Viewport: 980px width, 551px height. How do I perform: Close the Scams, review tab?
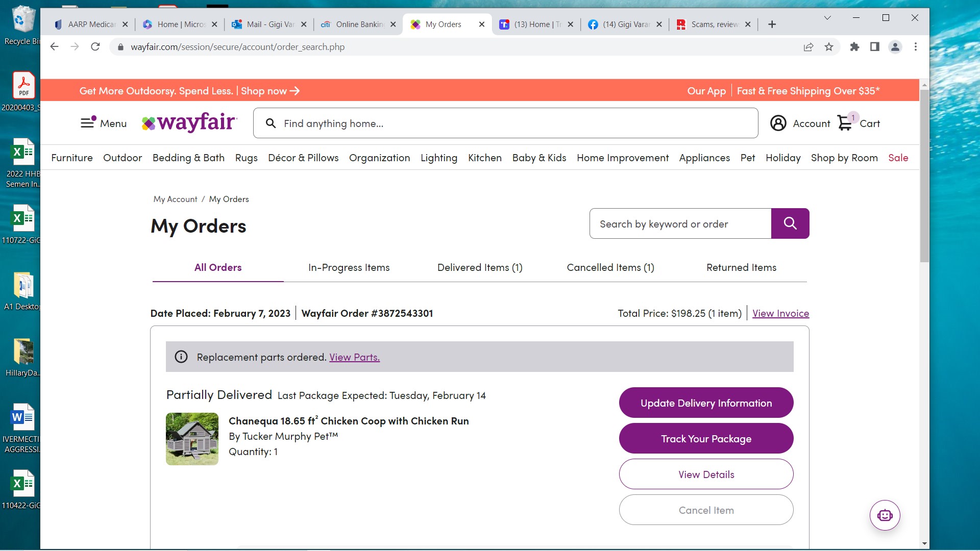[748, 24]
